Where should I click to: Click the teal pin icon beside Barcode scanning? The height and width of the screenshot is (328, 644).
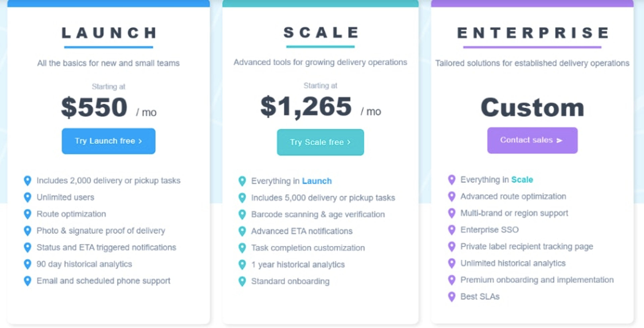(x=242, y=215)
